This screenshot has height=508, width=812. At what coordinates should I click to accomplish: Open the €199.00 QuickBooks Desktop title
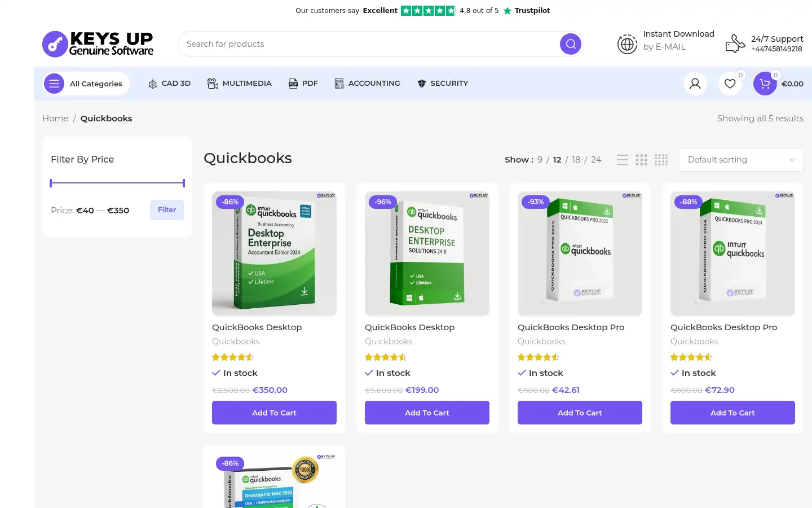(x=410, y=327)
